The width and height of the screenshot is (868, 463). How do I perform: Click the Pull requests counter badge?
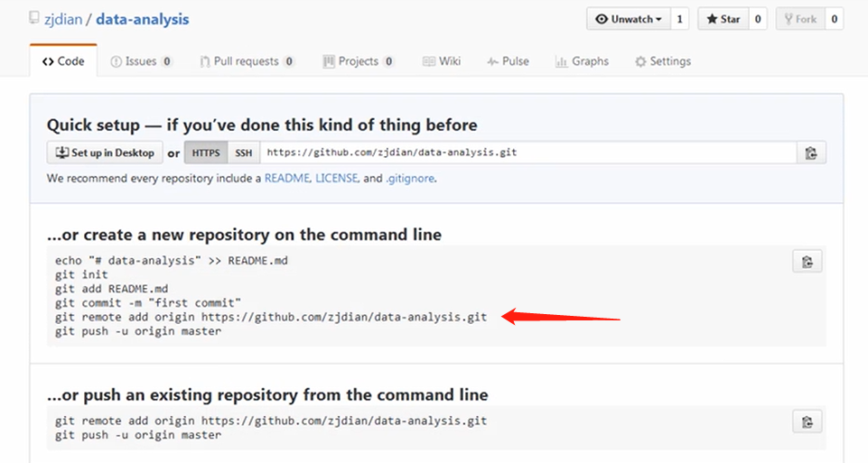289,61
